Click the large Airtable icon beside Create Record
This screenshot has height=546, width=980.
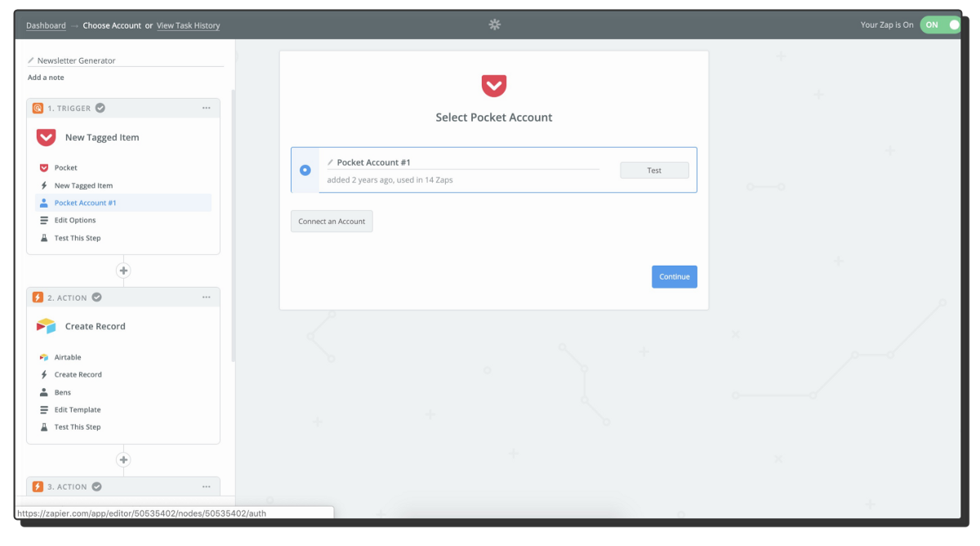(x=46, y=326)
